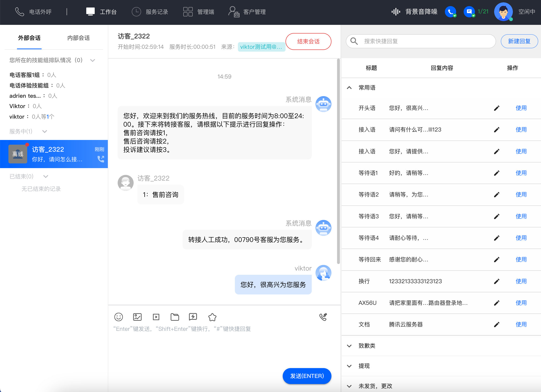Toggle the online chat status icon showing 1/21
The width and height of the screenshot is (541, 392).
point(469,12)
